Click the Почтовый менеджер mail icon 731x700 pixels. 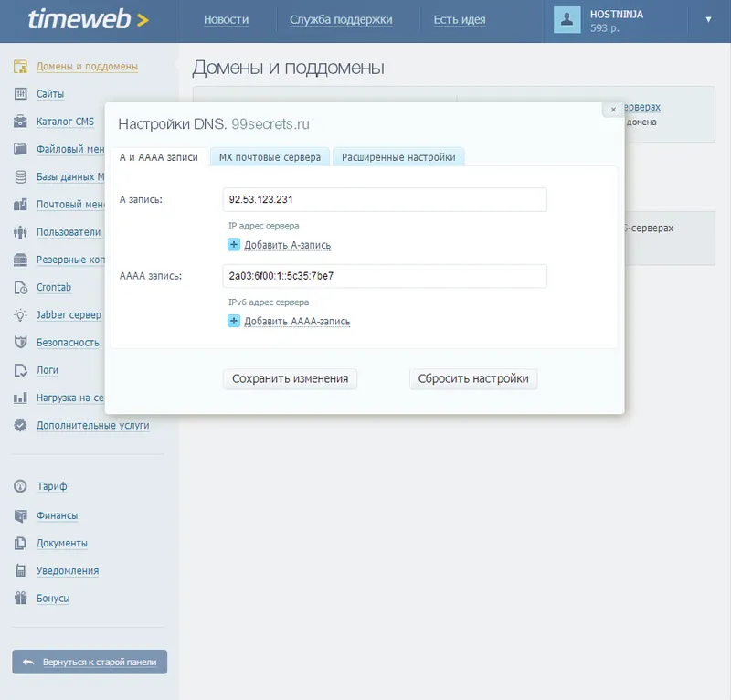coord(20,205)
